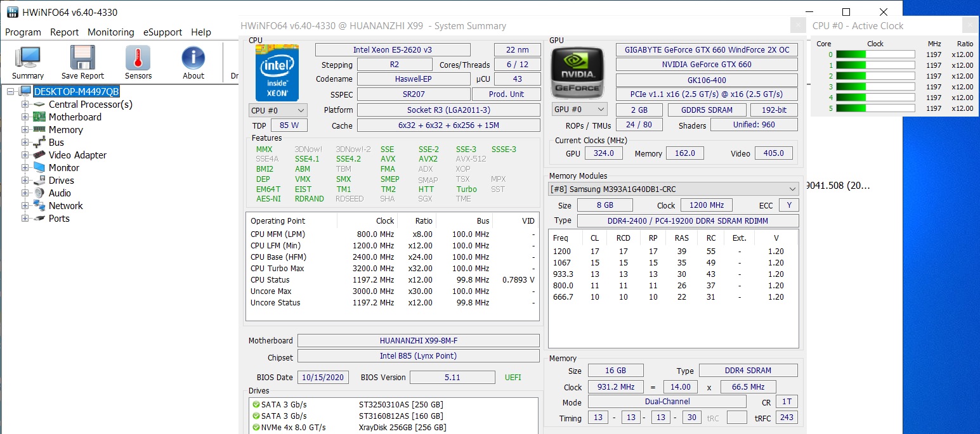
Task: Select the Audio tree item
Action: coord(60,193)
